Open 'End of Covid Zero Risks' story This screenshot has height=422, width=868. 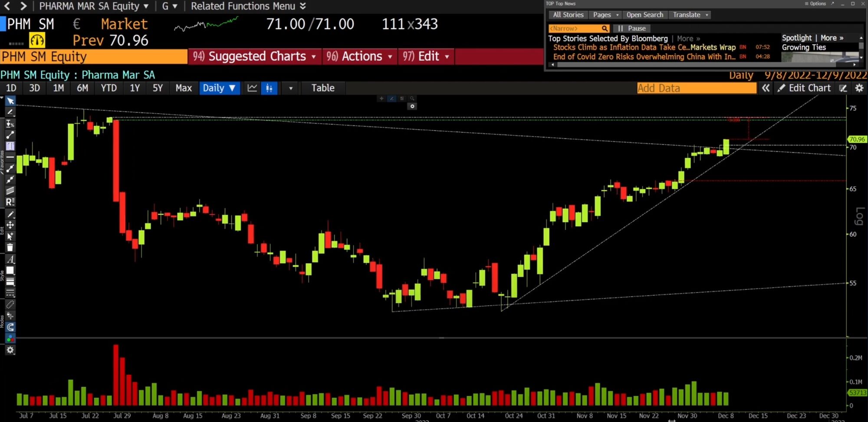coord(644,57)
